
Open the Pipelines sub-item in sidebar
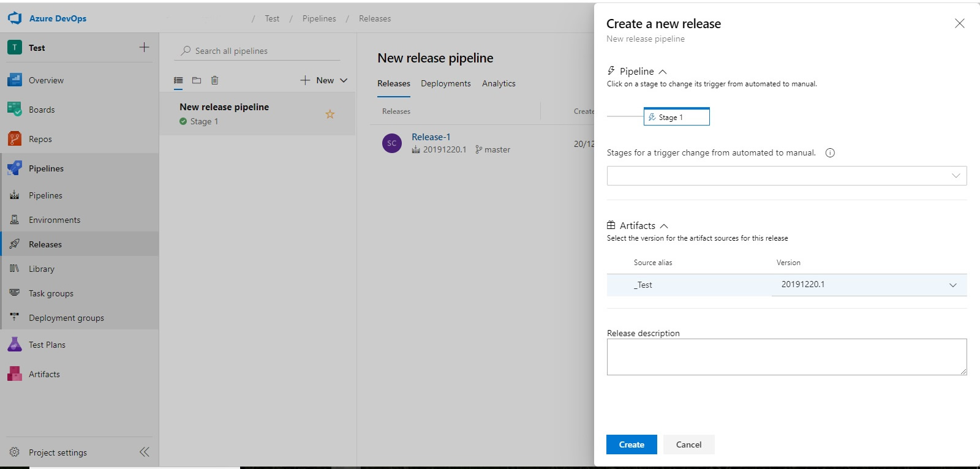[x=45, y=195]
